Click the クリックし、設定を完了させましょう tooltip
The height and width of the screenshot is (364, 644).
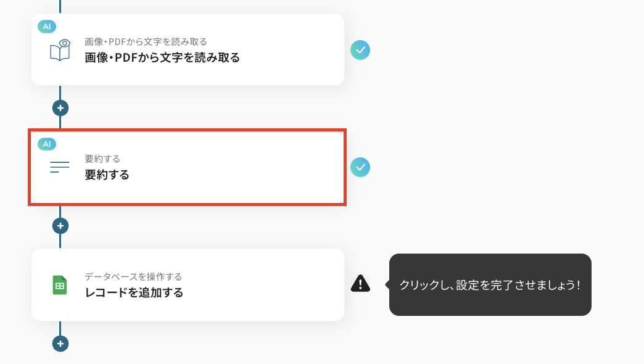point(490,284)
